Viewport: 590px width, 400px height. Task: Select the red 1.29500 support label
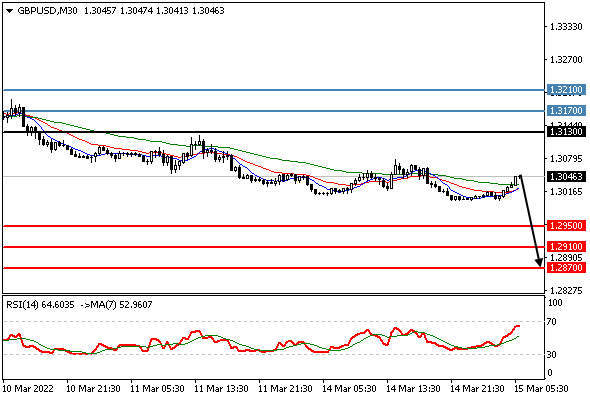click(566, 226)
